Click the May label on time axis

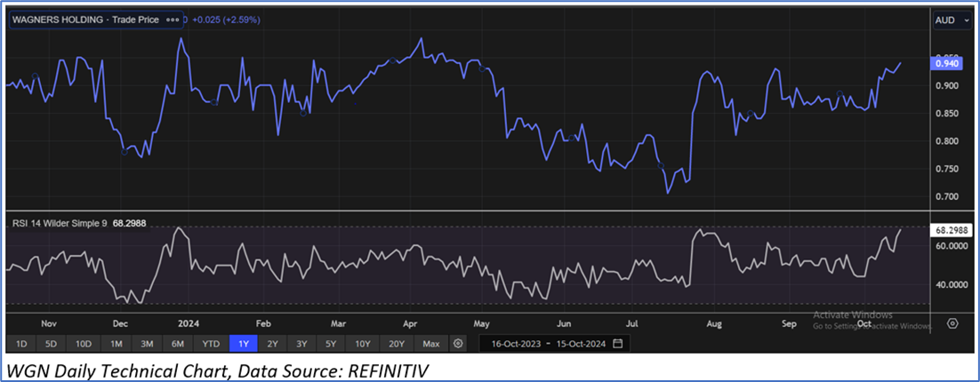point(480,324)
